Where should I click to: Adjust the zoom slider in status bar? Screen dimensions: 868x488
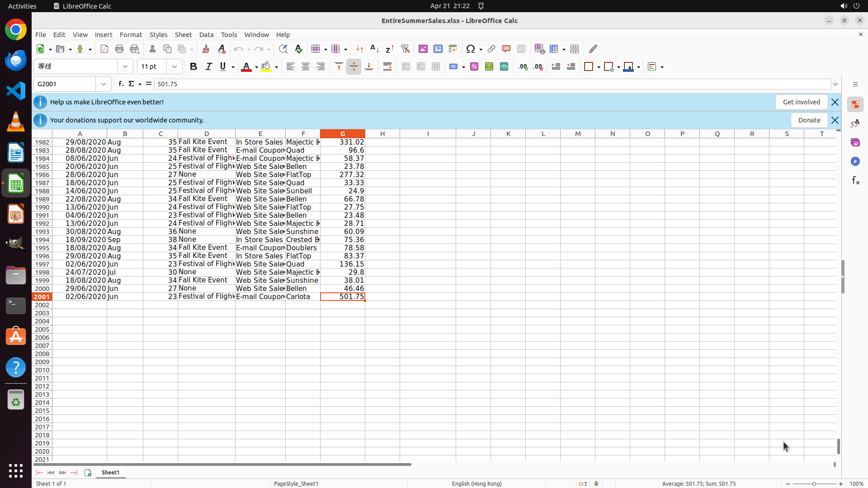[814, 483]
